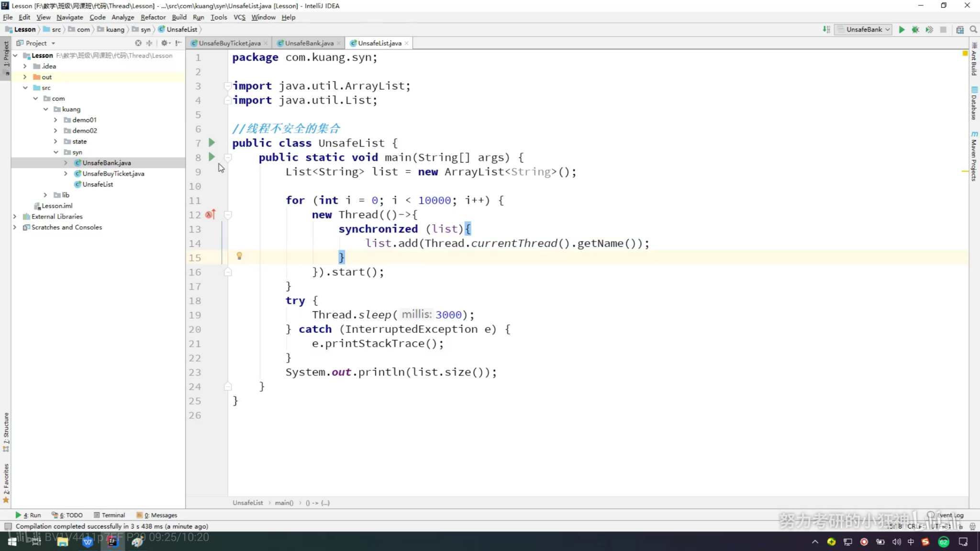Toggle the 1: Project tool window button
Viewport: 980px width, 551px height.
point(6,57)
